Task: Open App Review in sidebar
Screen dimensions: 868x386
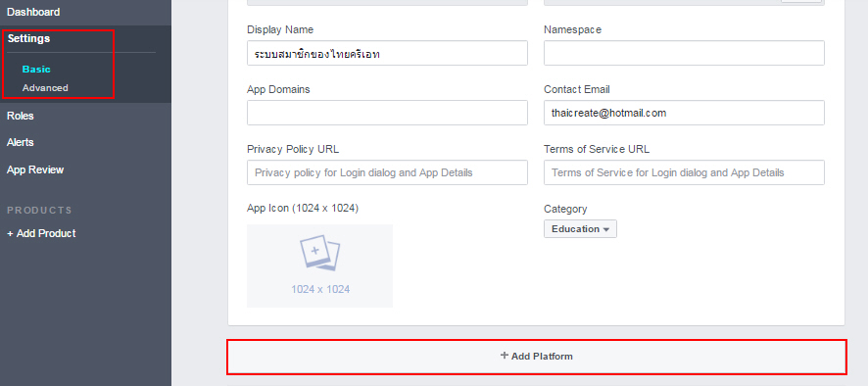Action: point(35,170)
